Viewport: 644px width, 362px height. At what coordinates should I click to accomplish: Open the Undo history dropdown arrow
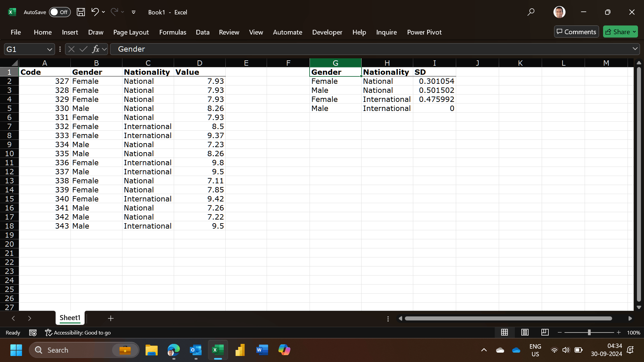coord(103,12)
